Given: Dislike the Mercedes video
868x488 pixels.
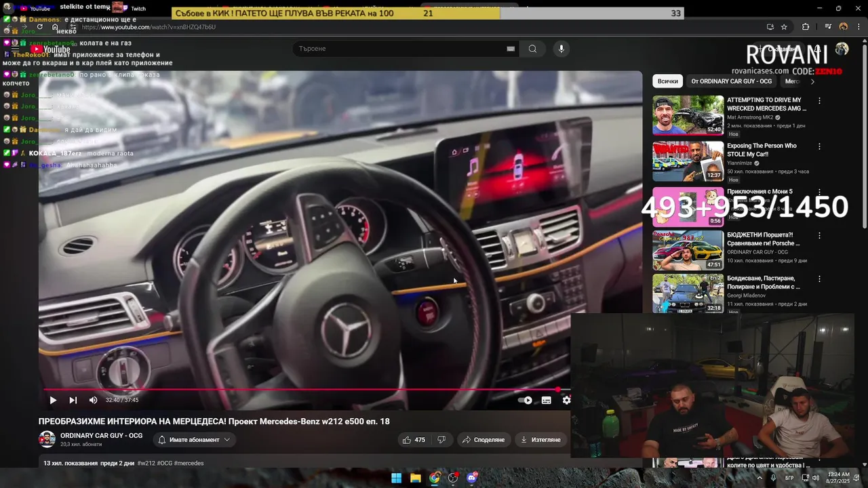Looking at the screenshot, I should (441, 440).
